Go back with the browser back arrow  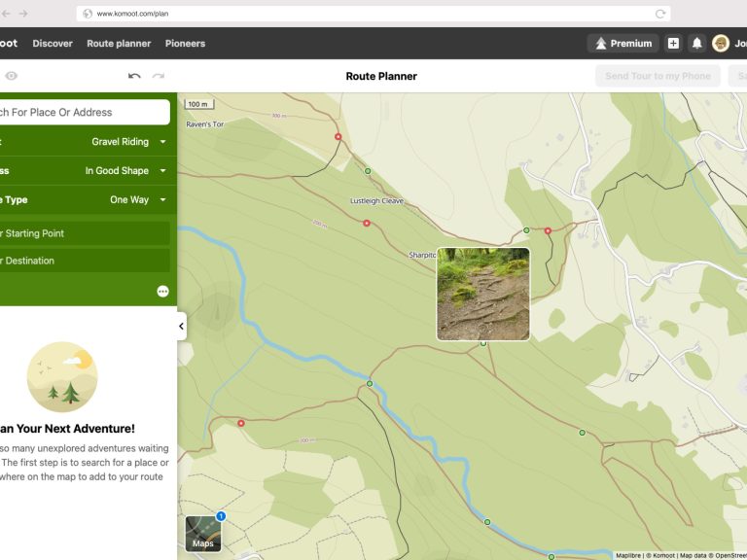[6, 14]
